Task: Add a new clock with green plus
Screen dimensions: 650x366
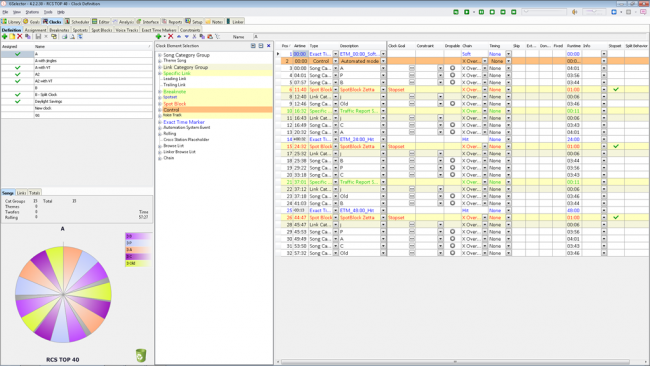Action: (5, 36)
